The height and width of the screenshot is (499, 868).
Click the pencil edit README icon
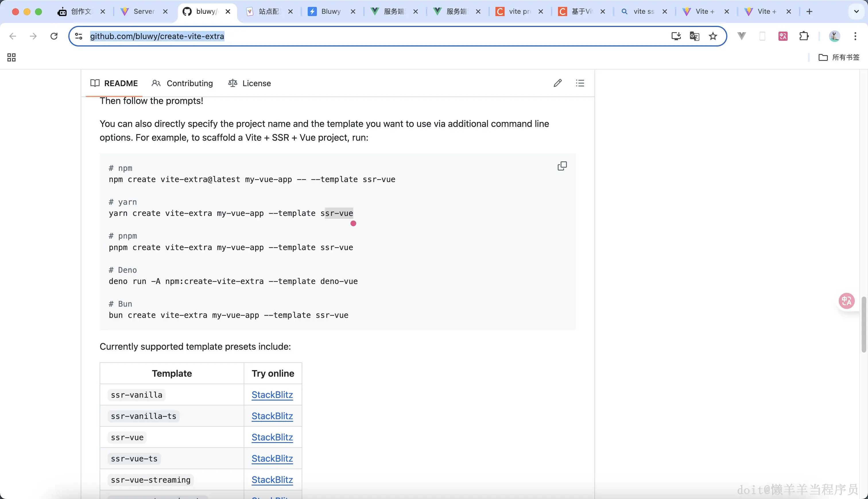557,83
